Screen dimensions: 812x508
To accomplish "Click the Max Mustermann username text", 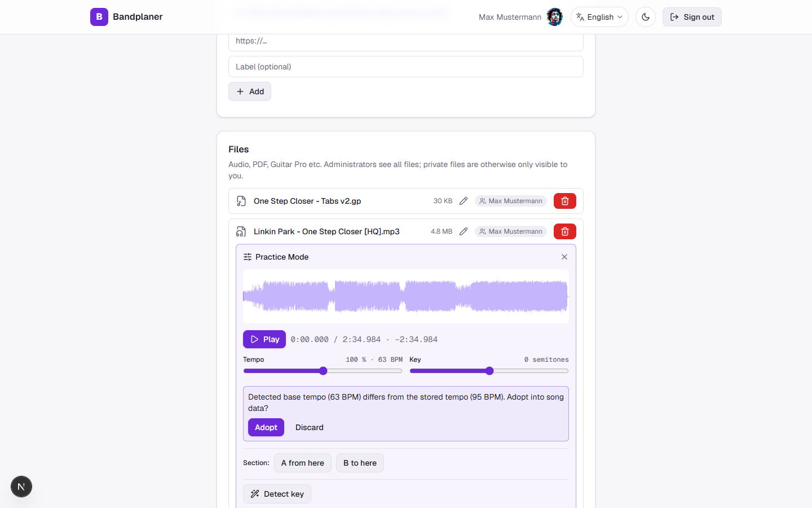I will [510, 17].
